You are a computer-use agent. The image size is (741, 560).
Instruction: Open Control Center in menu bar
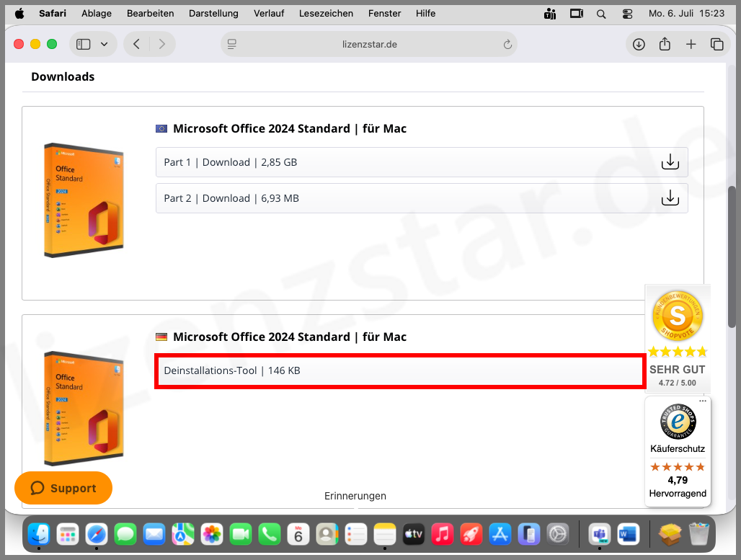click(x=627, y=14)
